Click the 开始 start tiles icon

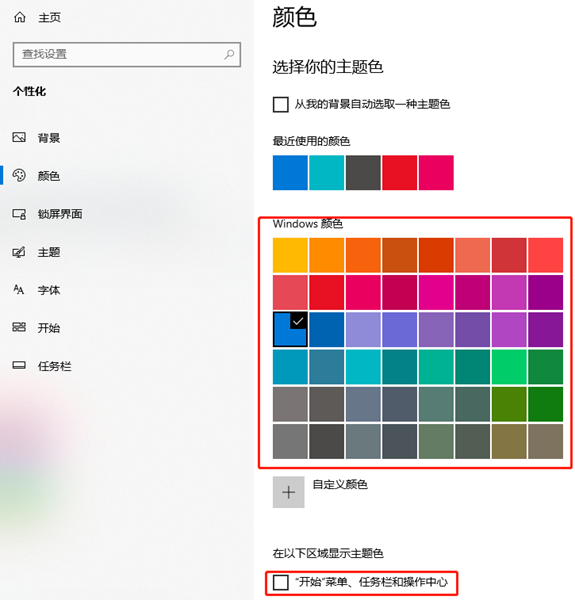[x=19, y=327]
